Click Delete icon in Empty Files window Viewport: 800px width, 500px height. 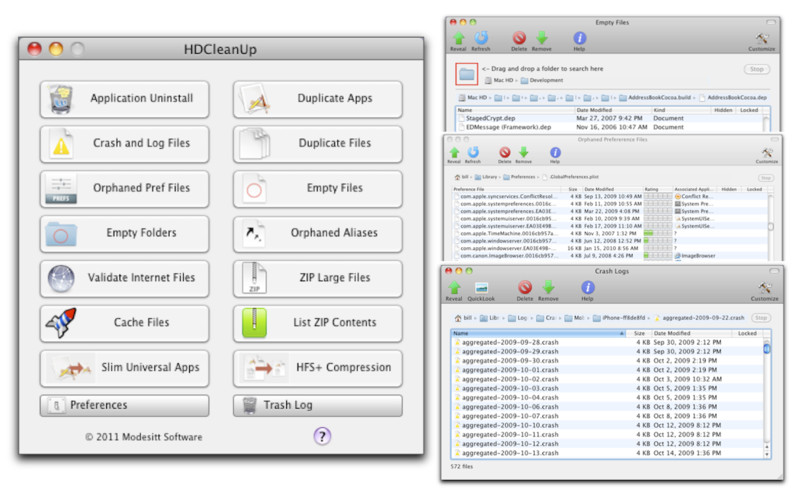coord(519,40)
